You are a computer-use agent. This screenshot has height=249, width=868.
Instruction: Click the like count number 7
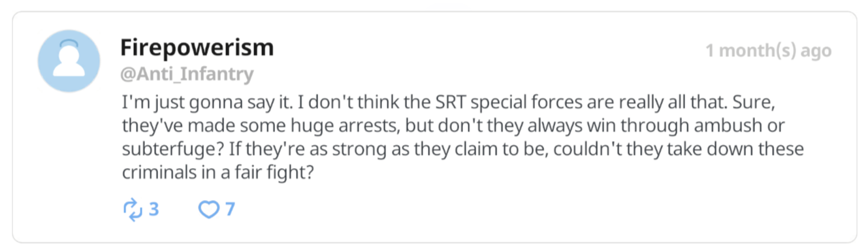point(229,209)
